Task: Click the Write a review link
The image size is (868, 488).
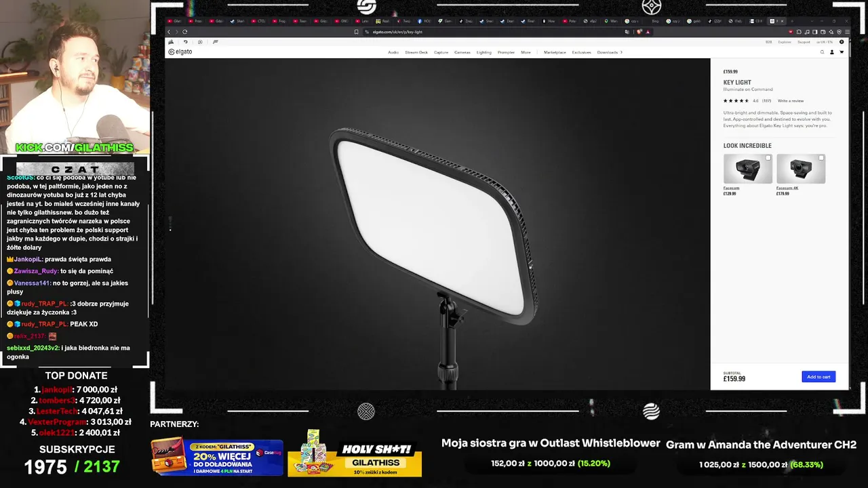Action: click(791, 101)
